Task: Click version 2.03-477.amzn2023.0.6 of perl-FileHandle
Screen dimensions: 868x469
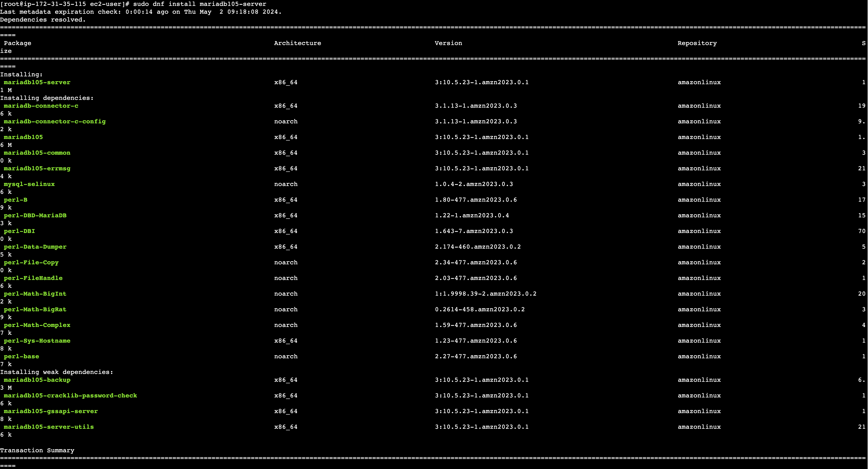Action: (476, 278)
